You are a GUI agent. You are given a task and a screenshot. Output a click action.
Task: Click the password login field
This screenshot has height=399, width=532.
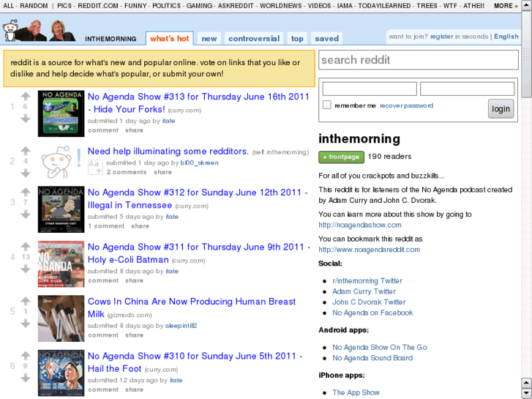[467, 89]
